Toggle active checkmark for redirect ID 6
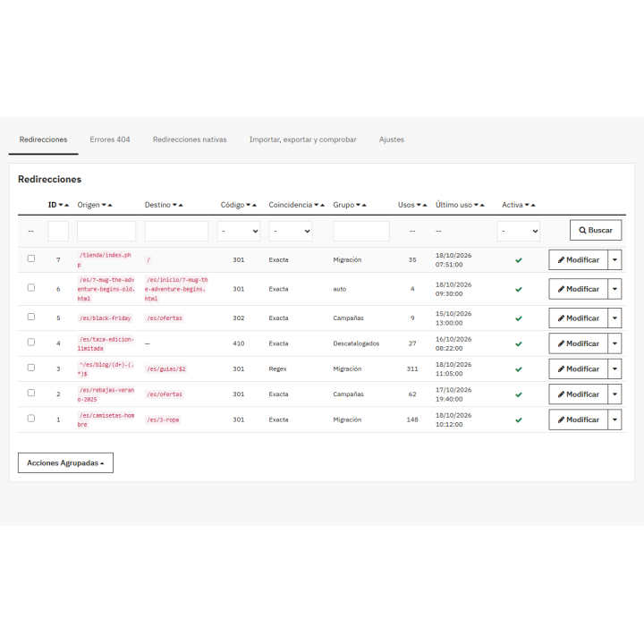644x644 pixels. [x=519, y=290]
